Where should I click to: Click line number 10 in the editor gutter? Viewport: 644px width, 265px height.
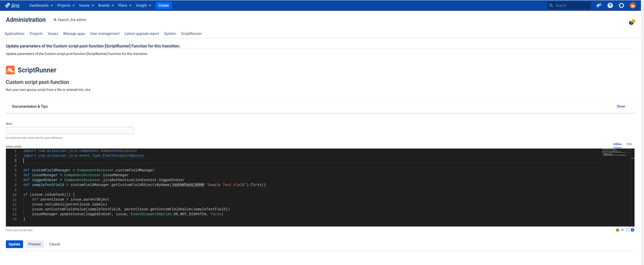point(14,194)
